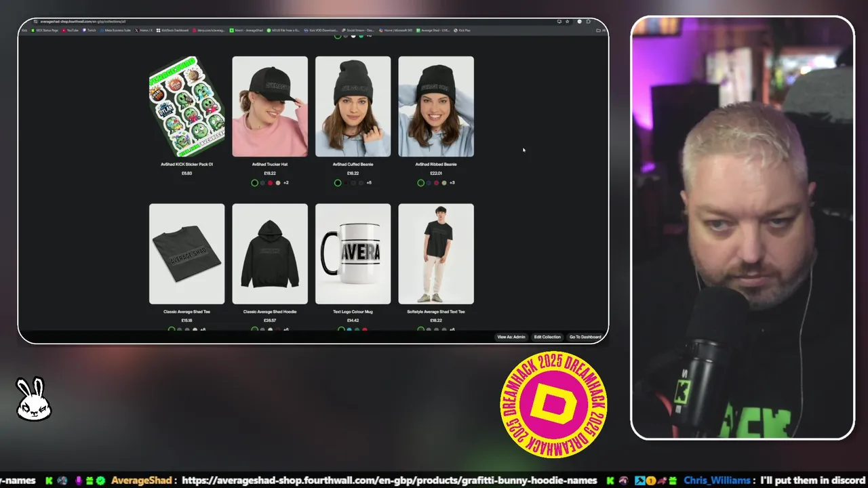Click the £6.83 sticker pack price
The height and width of the screenshot is (488, 868).
click(x=186, y=173)
